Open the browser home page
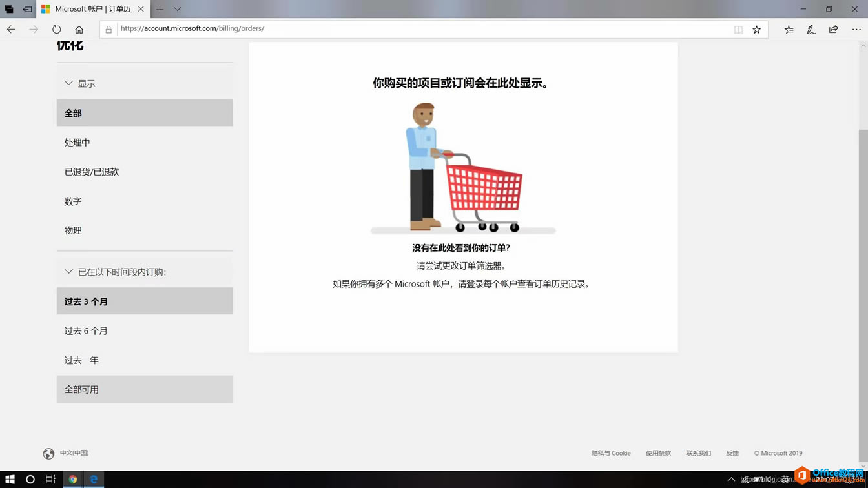The image size is (868, 488). (x=79, y=29)
